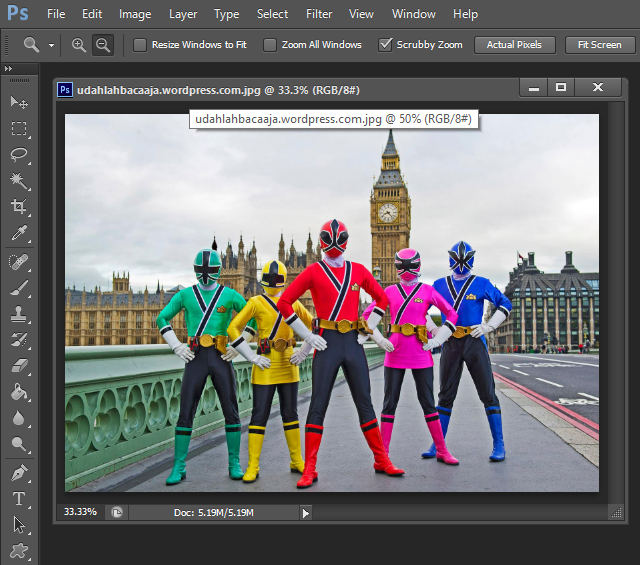The image size is (640, 565).
Task: Open the Help menu
Action: point(465,14)
